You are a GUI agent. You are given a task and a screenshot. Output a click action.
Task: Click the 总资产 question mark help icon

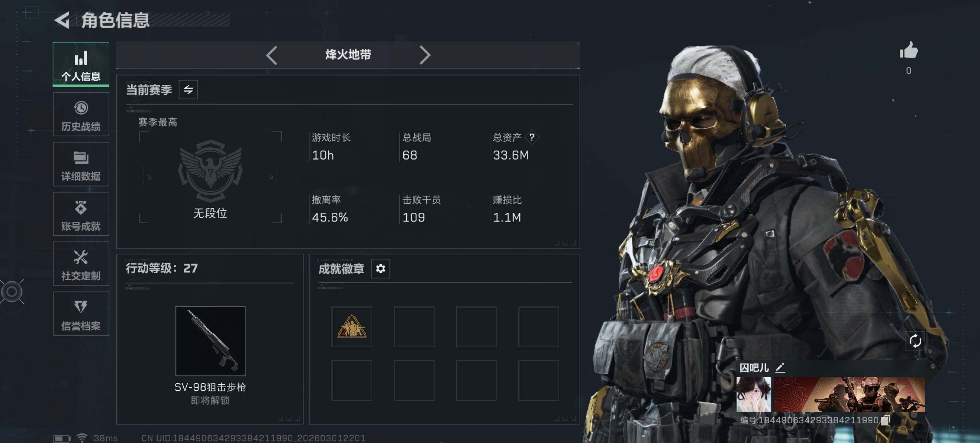click(532, 137)
